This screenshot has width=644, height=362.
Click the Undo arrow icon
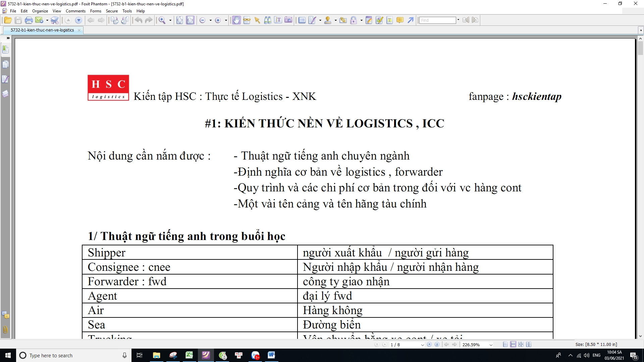[x=139, y=20]
